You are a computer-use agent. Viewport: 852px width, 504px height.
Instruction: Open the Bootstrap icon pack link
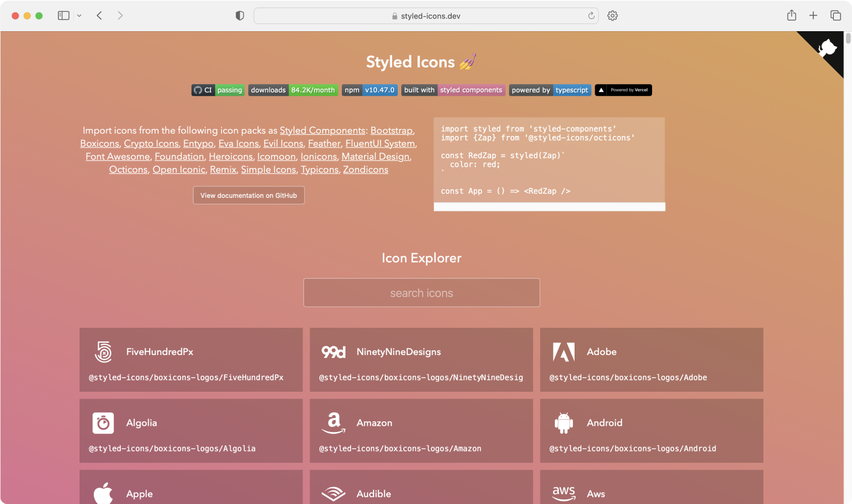pyautogui.click(x=391, y=130)
